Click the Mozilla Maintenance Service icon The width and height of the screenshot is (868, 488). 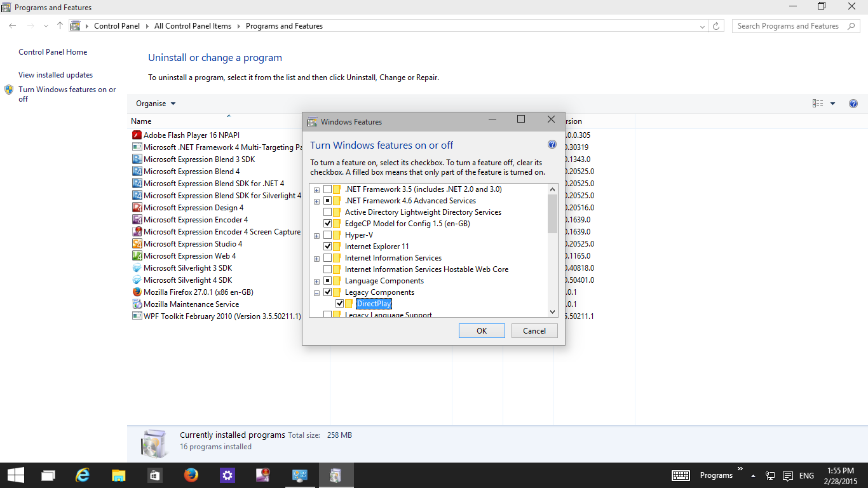click(137, 304)
